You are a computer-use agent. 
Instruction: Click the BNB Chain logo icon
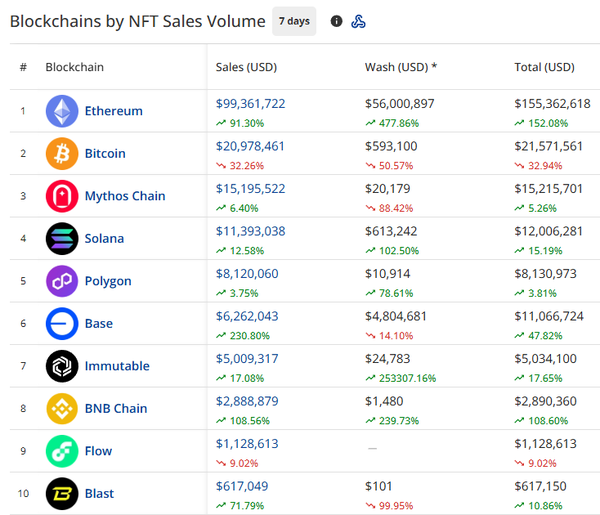[62, 408]
